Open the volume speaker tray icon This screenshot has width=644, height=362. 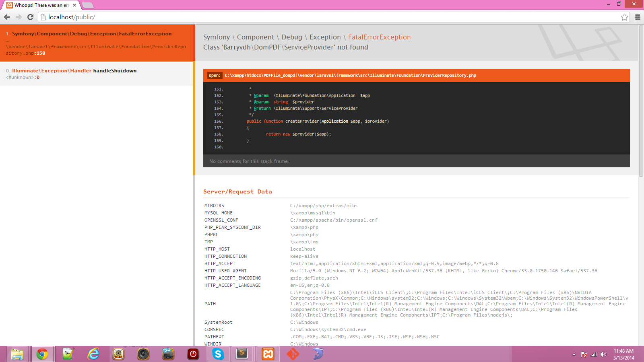pyautogui.click(x=603, y=354)
